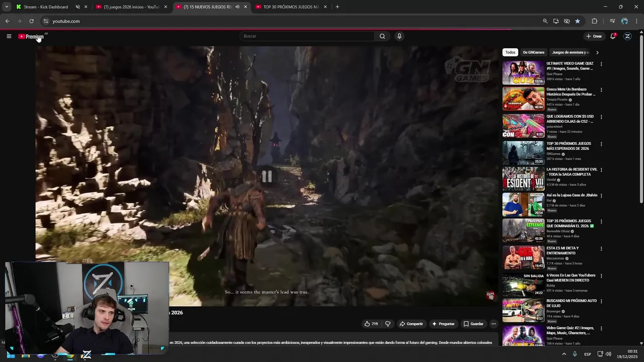This screenshot has height=362, width=644.
Task: Open options for ESTA ES MI DIETA video
Action: click(x=601, y=249)
